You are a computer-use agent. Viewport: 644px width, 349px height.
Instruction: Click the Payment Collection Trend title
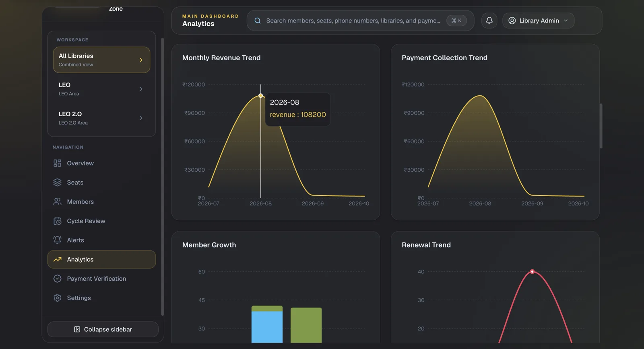[444, 58]
